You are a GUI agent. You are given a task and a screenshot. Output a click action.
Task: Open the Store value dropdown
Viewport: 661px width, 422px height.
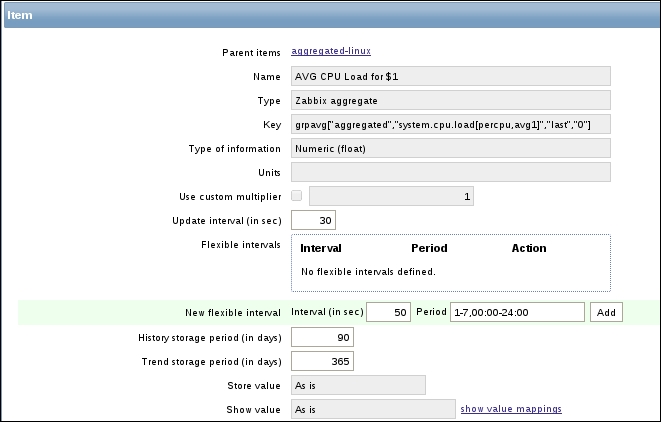tap(358, 385)
